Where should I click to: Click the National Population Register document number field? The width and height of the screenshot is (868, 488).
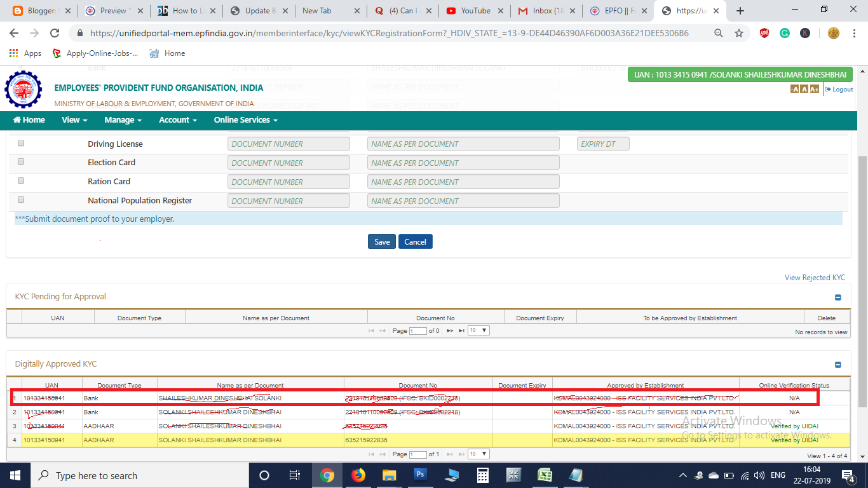click(x=288, y=200)
